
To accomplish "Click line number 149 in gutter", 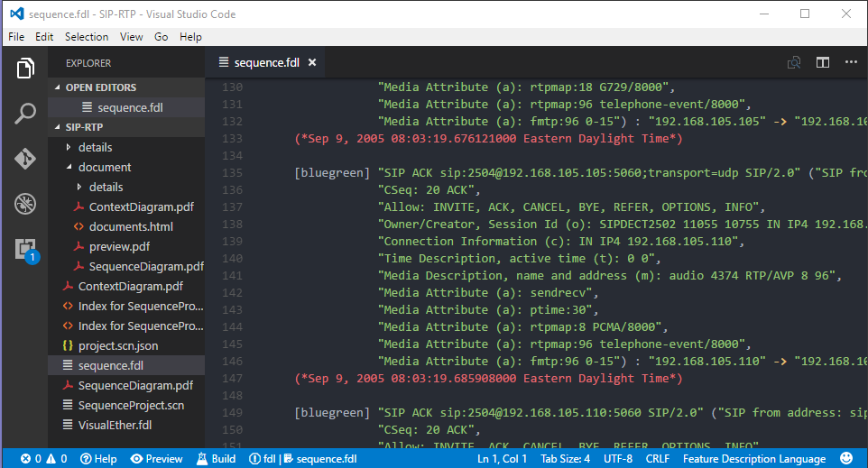I will click(232, 413).
